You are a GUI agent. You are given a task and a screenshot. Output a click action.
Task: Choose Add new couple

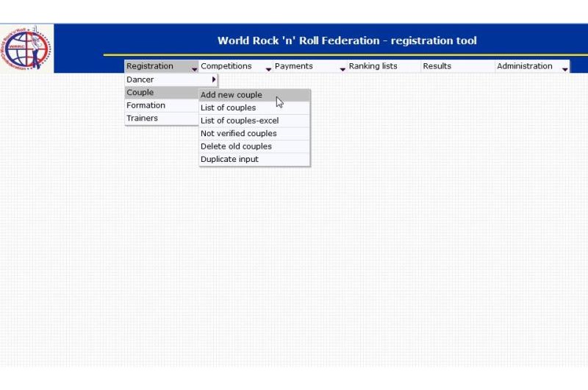(x=232, y=95)
